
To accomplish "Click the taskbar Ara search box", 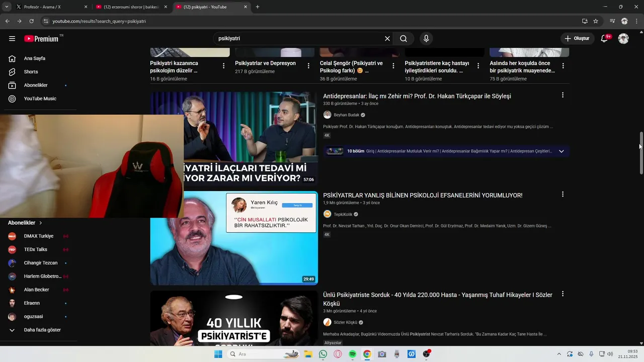I will [x=264, y=354].
